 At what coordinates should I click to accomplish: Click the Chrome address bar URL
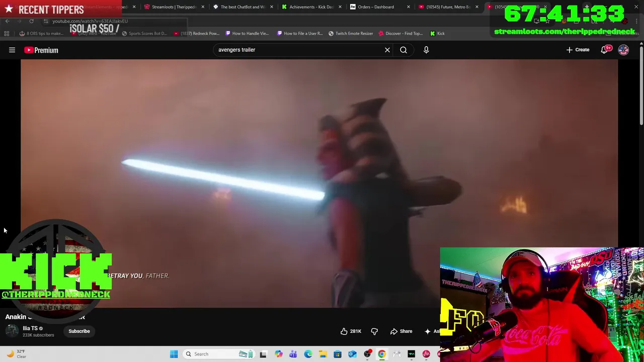[x=90, y=21]
